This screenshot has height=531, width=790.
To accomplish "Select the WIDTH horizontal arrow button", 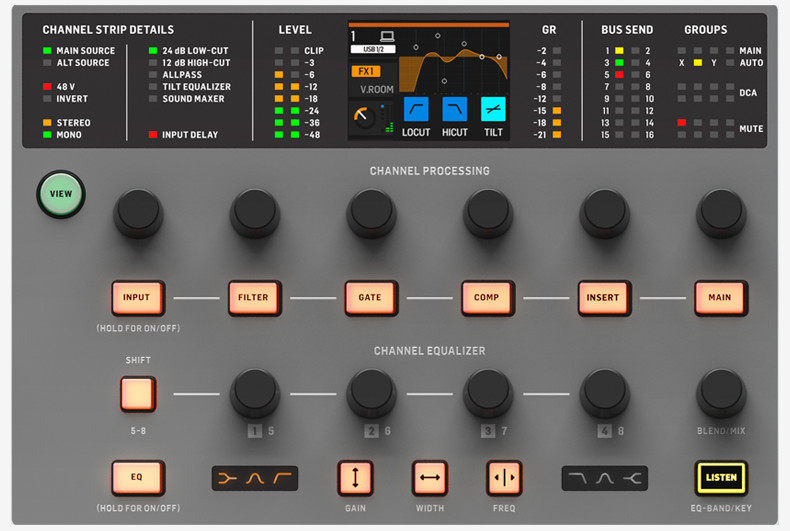I will tap(430, 478).
